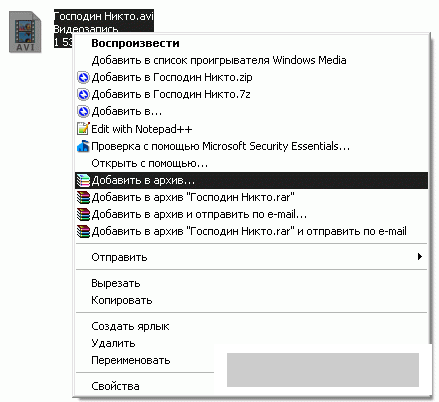Image resolution: width=439 pixels, height=402 pixels.
Task: Select Переименовать menu item
Action: point(131,360)
